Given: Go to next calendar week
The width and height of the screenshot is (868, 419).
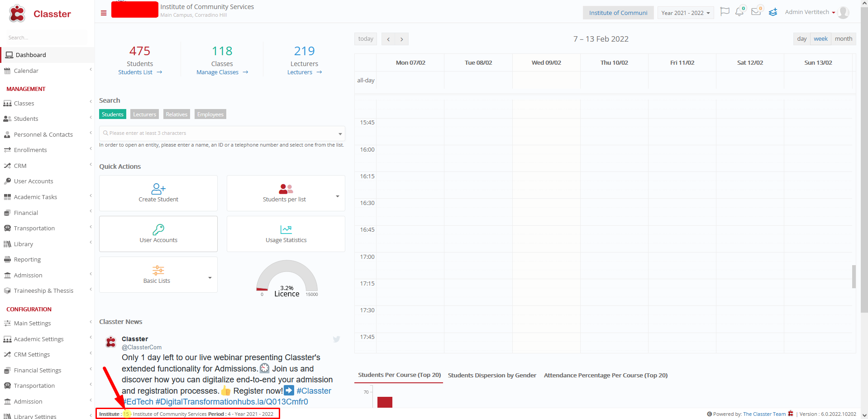Looking at the screenshot, I should click(x=402, y=39).
